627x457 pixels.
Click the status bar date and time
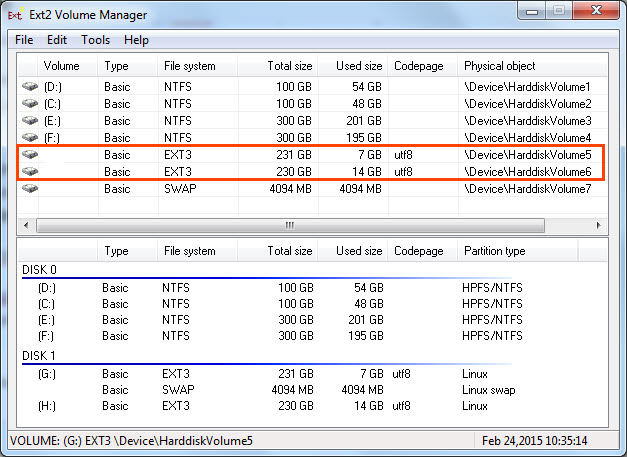[x=535, y=440]
